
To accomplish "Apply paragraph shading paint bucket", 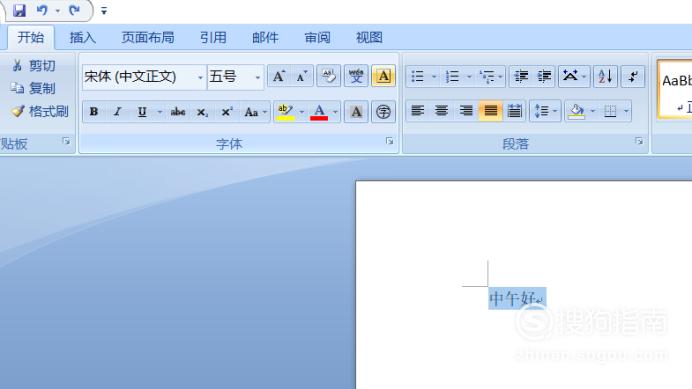I will (x=576, y=111).
